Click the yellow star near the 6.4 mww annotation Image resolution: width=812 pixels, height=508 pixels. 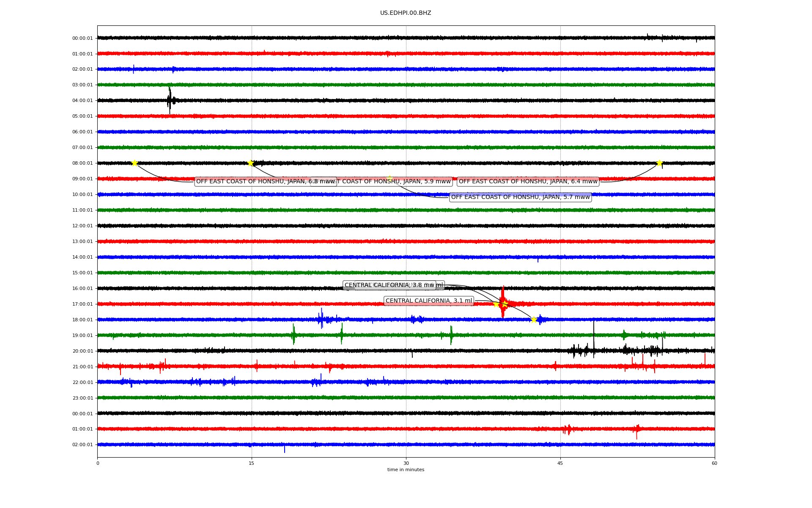(x=659, y=163)
